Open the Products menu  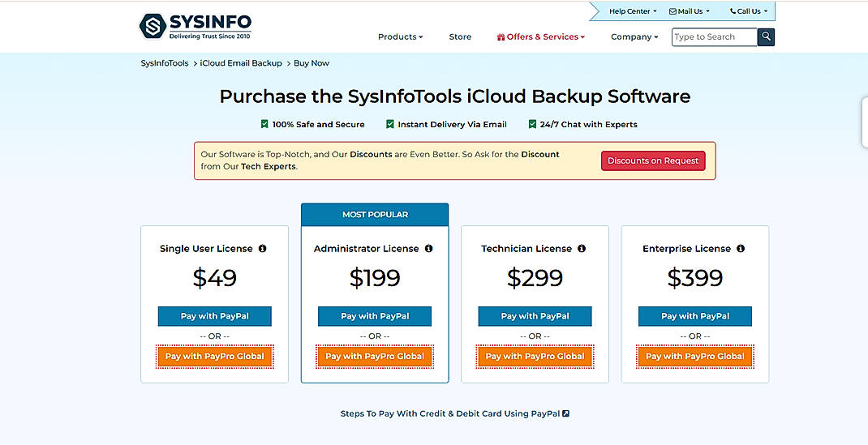pos(400,37)
